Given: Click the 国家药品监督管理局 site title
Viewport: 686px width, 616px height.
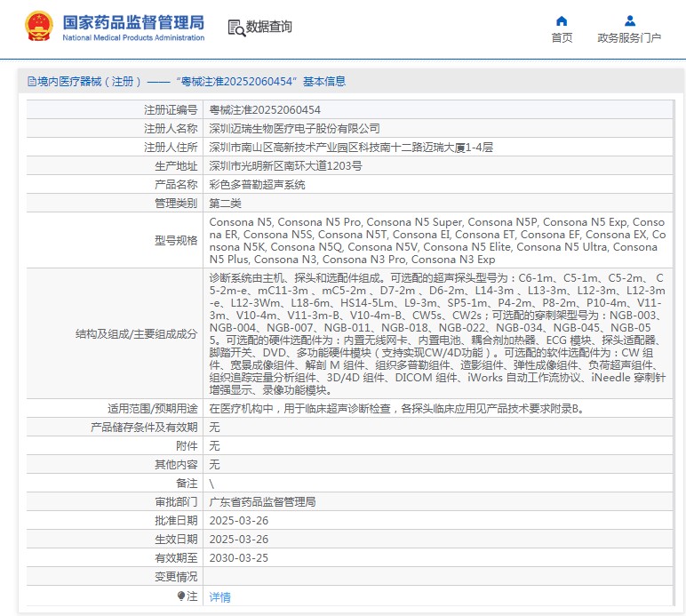Looking at the screenshot, I should click(133, 22).
